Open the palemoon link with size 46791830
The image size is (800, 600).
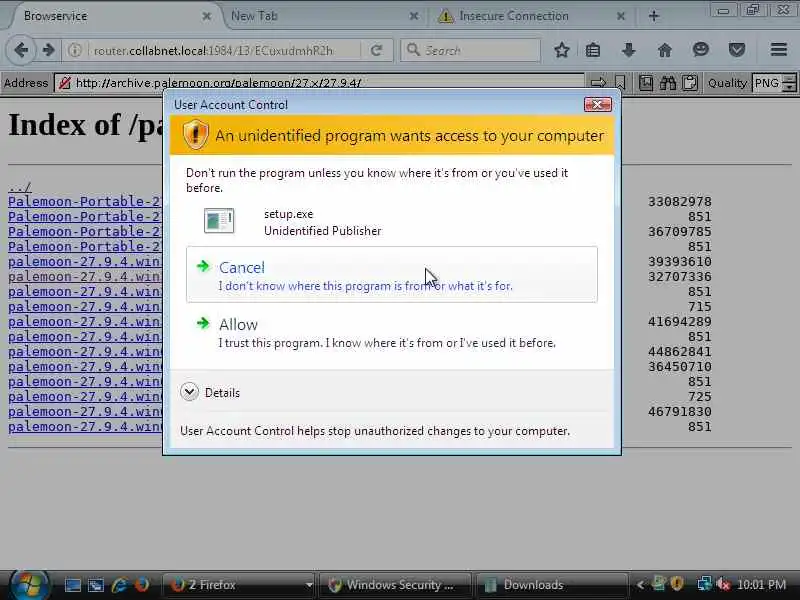point(85,412)
